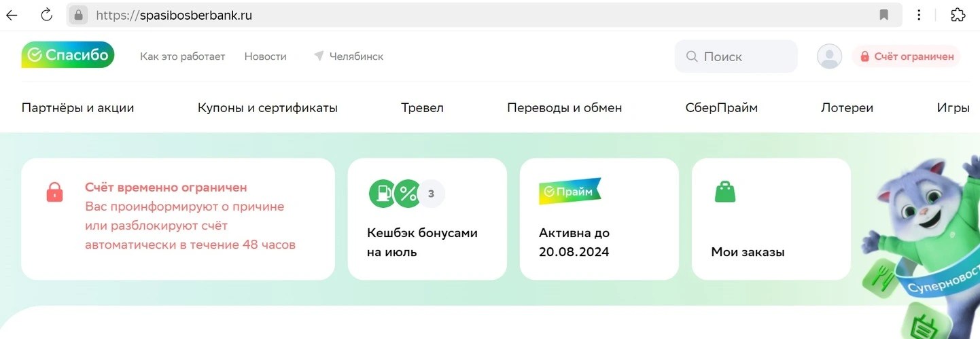Screen dimensions: 980x339
Task: Open the Новости link
Action: coord(265,56)
